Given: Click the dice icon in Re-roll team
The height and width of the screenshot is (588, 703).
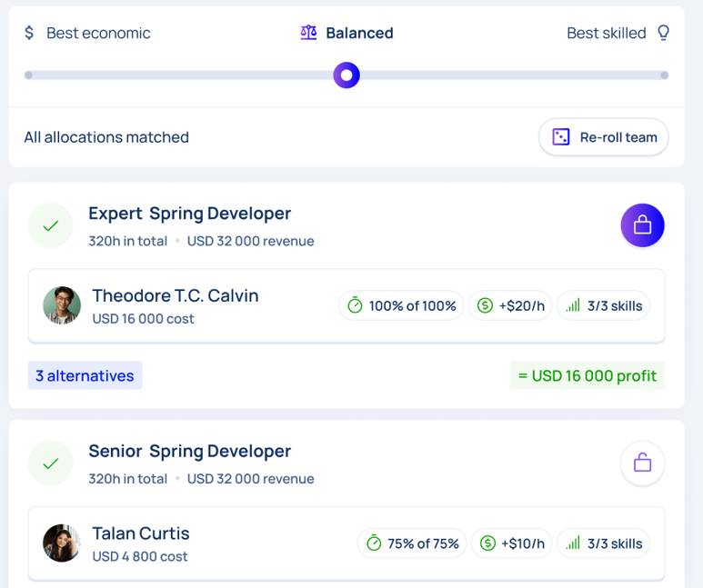Looking at the screenshot, I should (561, 136).
